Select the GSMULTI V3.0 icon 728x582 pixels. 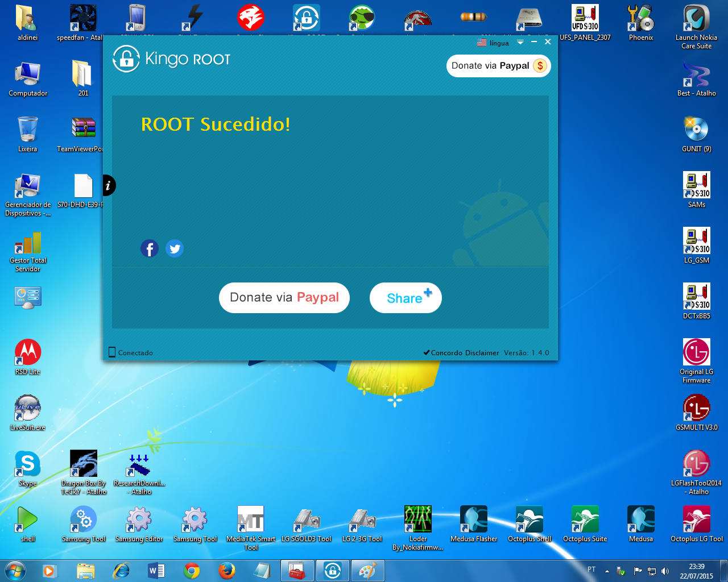697,413
